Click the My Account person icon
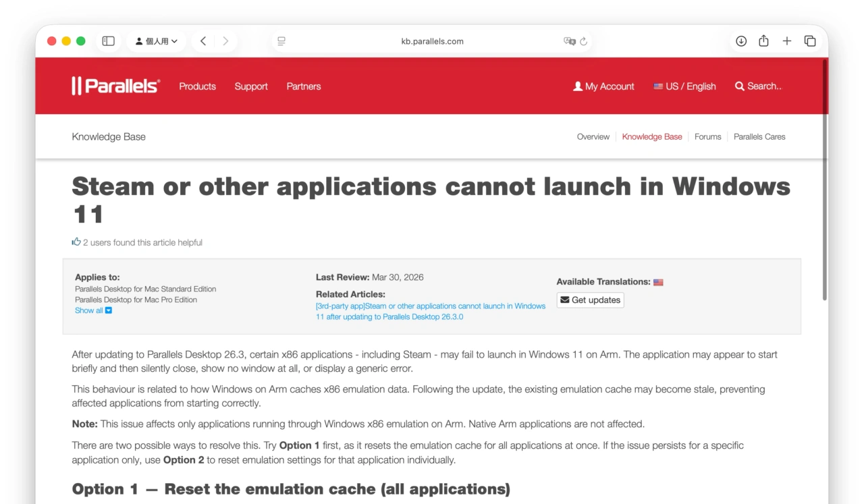 (x=577, y=86)
